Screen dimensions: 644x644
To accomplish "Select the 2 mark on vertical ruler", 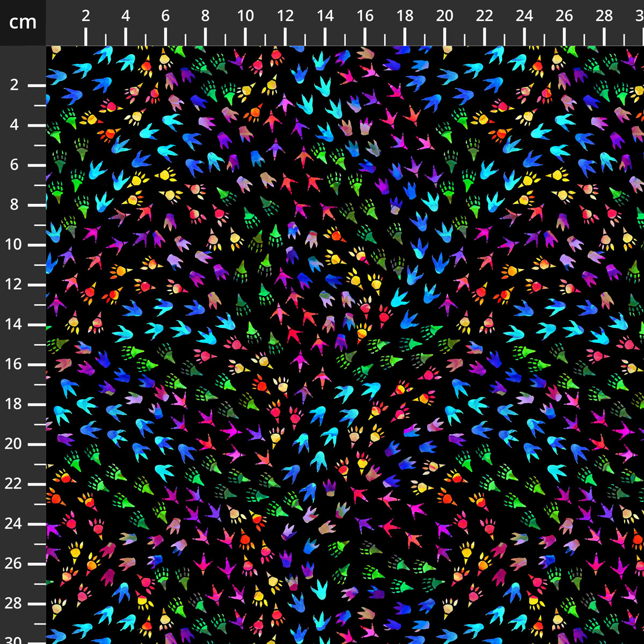I will pyautogui.click(x=14, y=85).
